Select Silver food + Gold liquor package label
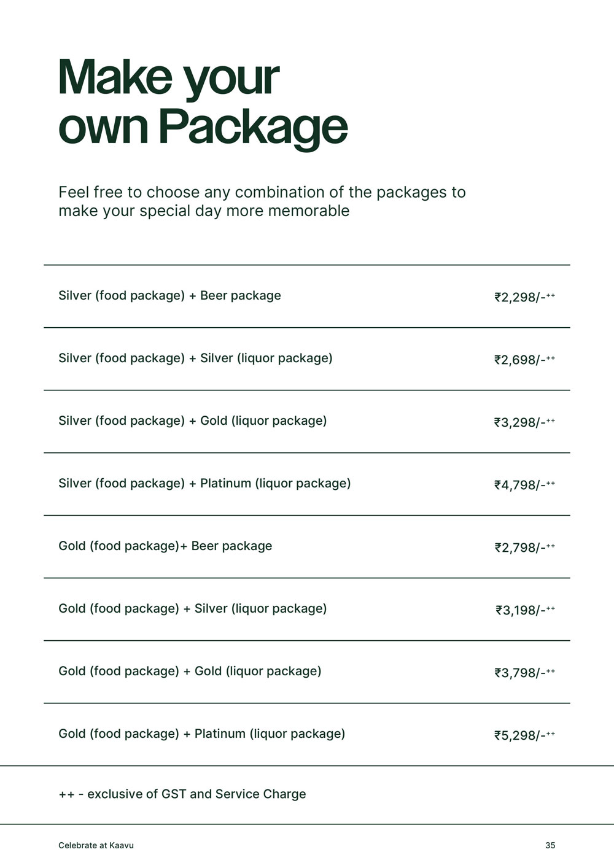The height and width of the screenshot is (868, 614). coord(192,421)
